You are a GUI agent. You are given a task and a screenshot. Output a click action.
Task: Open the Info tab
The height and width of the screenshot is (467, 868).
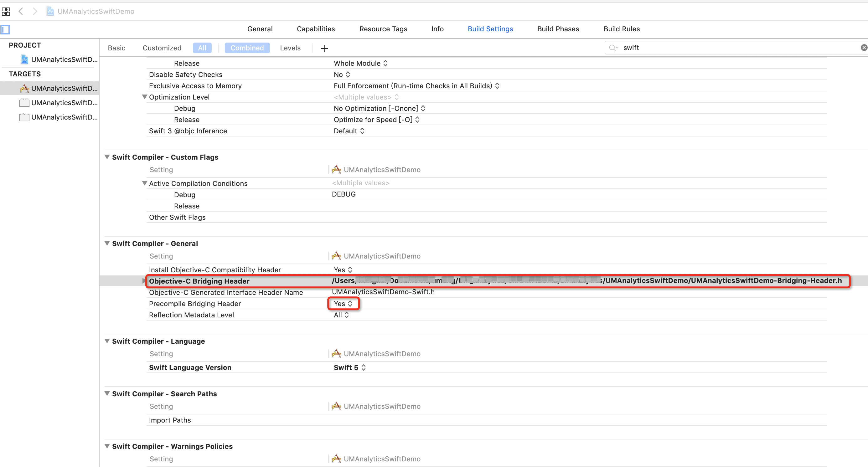coord(437,29)
